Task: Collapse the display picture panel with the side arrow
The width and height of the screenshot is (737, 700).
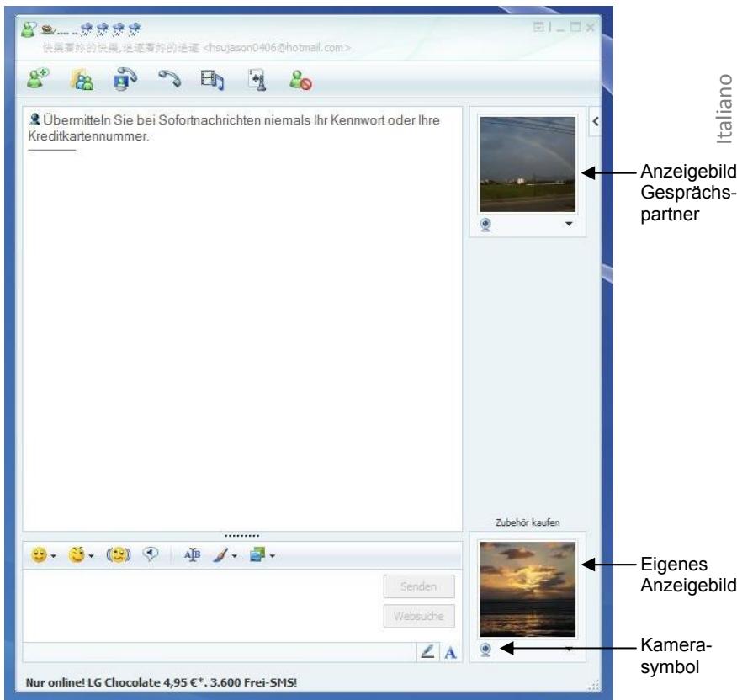Action: 596,121
